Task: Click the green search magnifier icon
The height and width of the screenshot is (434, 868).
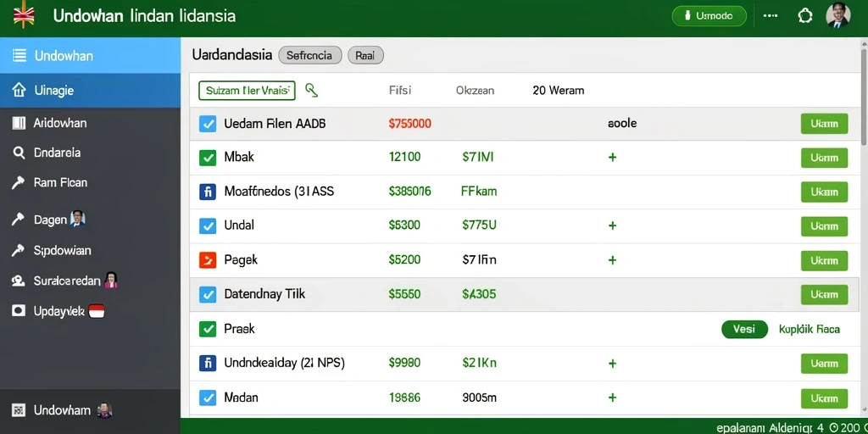Action: tap(312, 90)
